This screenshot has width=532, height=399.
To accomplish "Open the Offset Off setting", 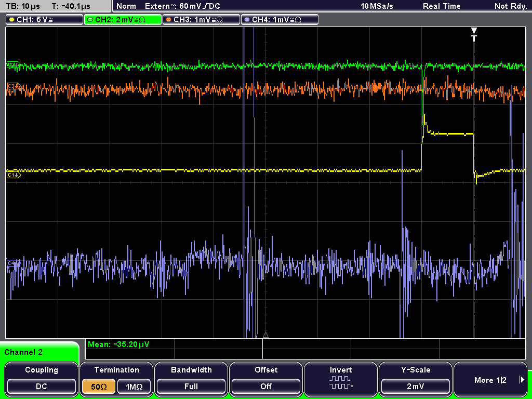I will (266, 379).
